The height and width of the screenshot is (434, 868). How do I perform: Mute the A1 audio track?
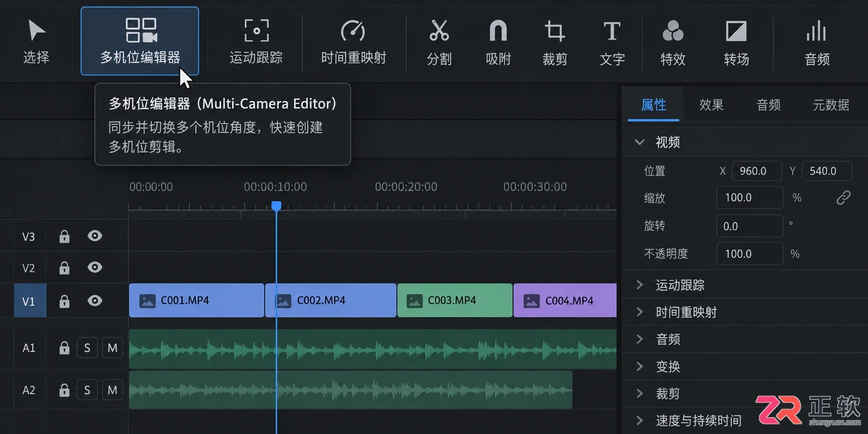pos(112,348)
